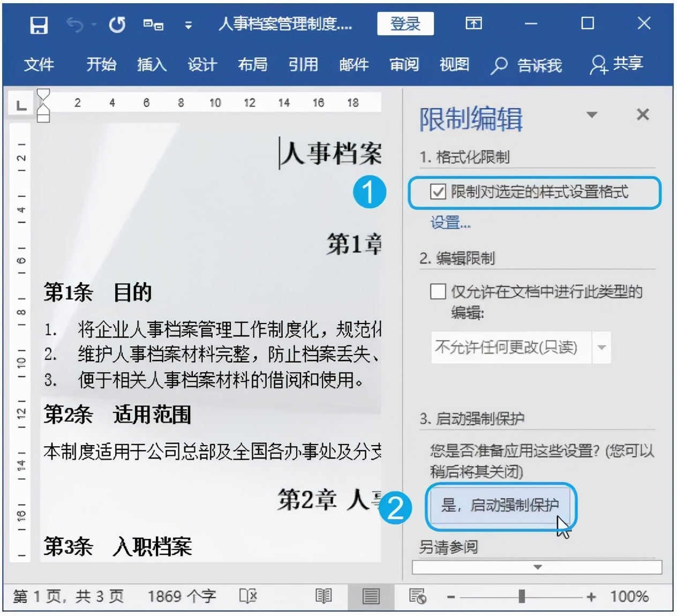Open spelling check from the status bar
677x616 pixels.
pos(249,596)
